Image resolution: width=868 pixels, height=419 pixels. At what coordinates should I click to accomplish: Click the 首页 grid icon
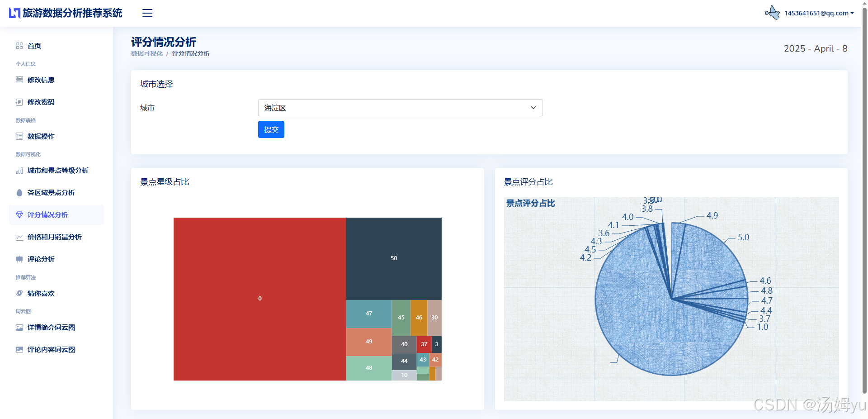(x=19, y=46)
